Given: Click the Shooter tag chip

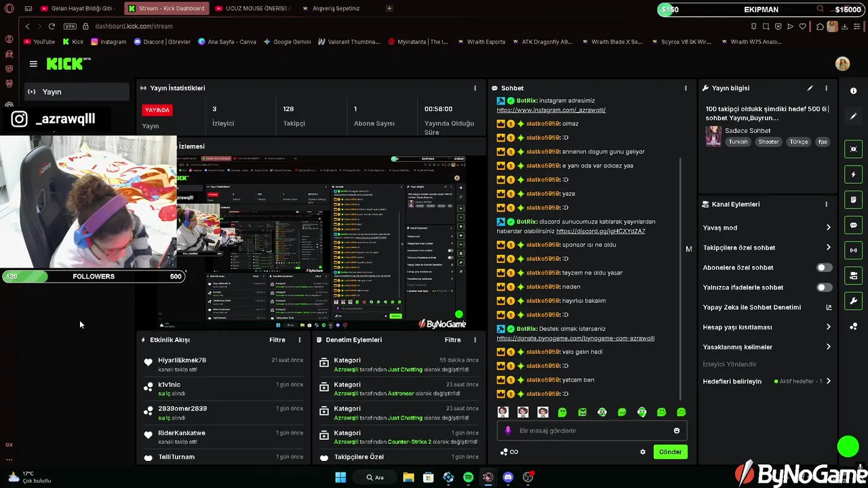Looking at the screenshot, I should (768, 142).
